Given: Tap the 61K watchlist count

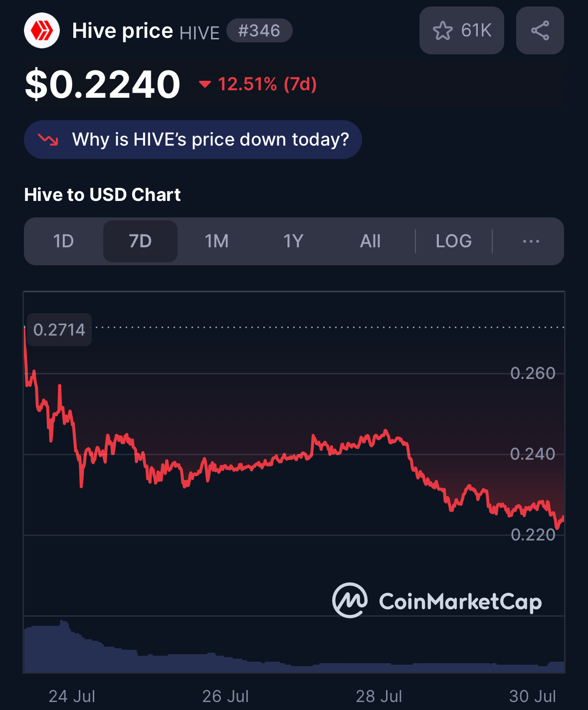Looking at the screenshot, I should coord(476,31).
